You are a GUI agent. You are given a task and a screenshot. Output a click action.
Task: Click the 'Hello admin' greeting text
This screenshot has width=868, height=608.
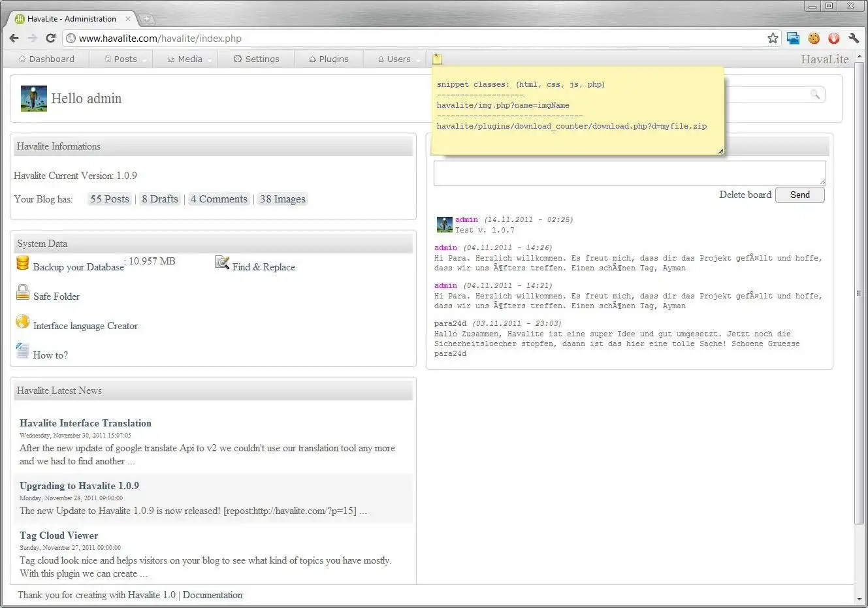coord(86,99)
